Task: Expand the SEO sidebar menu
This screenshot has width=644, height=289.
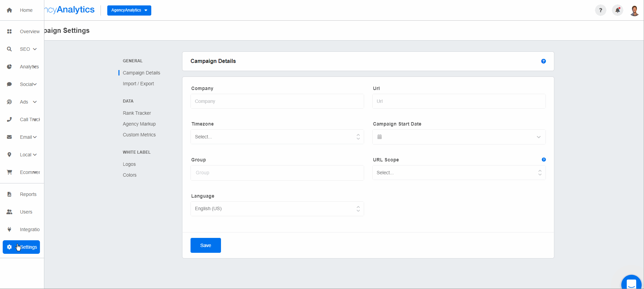Action: click(28, 49)
